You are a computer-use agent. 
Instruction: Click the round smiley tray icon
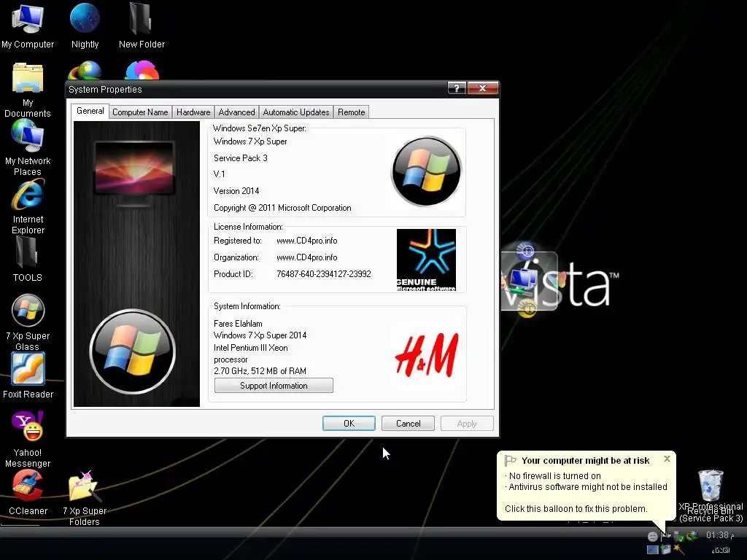tap(653, 537)
